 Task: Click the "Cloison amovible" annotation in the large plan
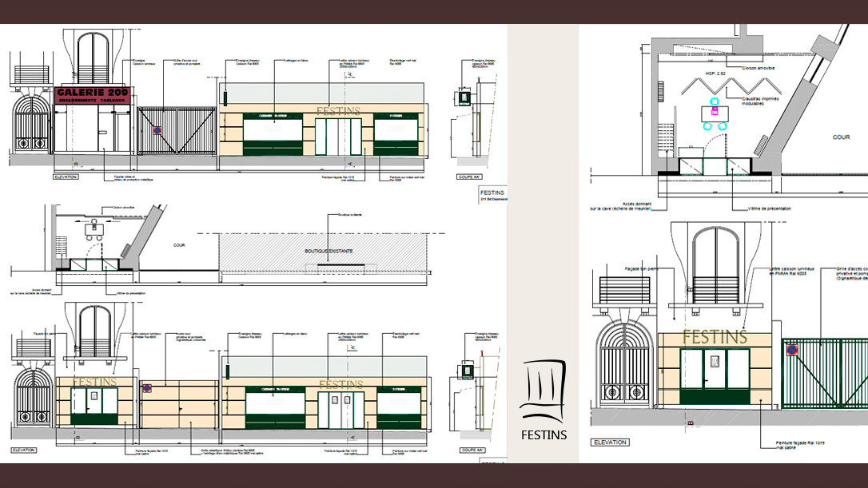758,68
